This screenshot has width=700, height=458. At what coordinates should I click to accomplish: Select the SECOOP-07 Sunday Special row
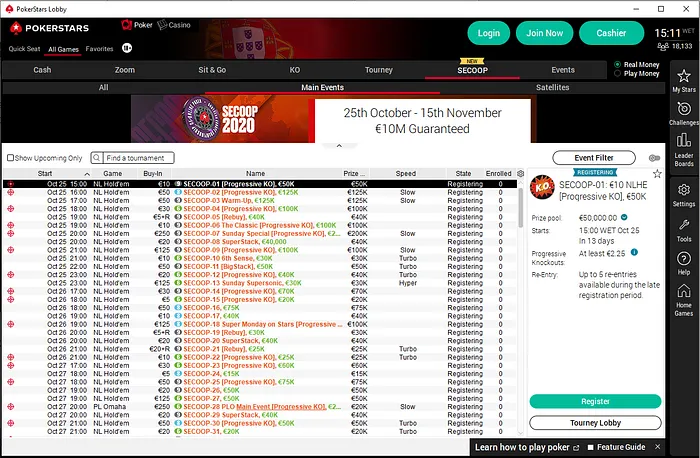pos(260,233)
